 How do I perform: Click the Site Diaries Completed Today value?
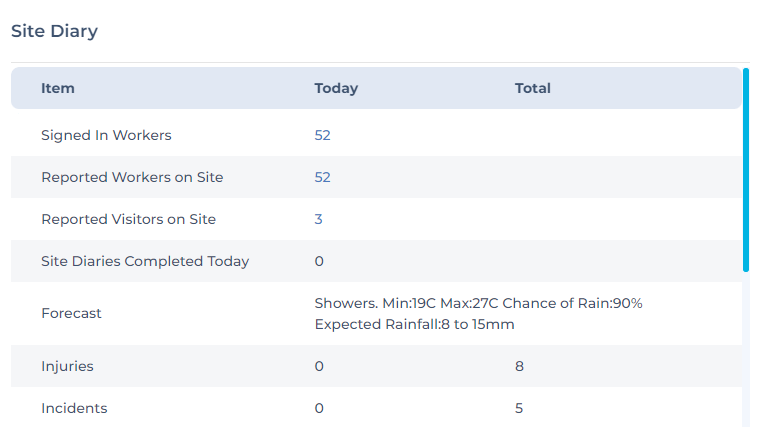click(319, 261)
